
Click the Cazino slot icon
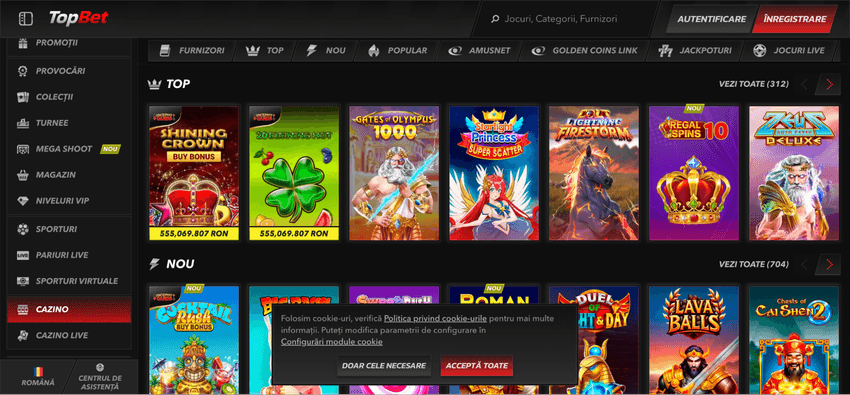22,309
